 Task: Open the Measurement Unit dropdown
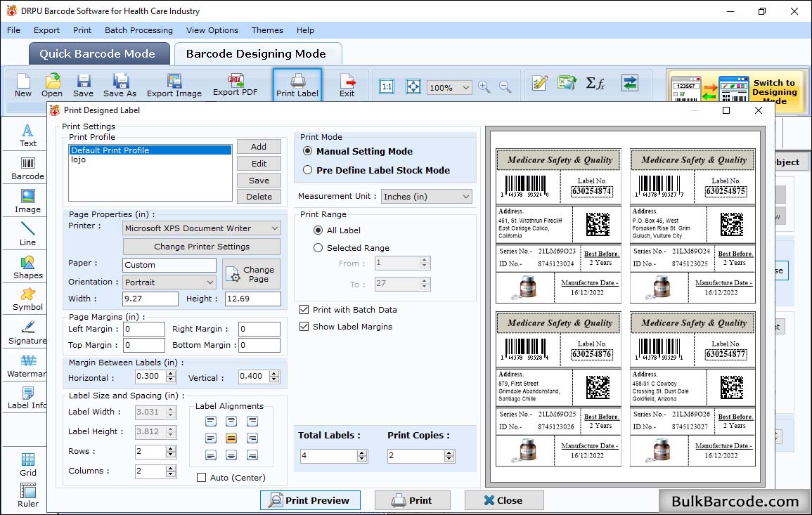coord(426,197)
